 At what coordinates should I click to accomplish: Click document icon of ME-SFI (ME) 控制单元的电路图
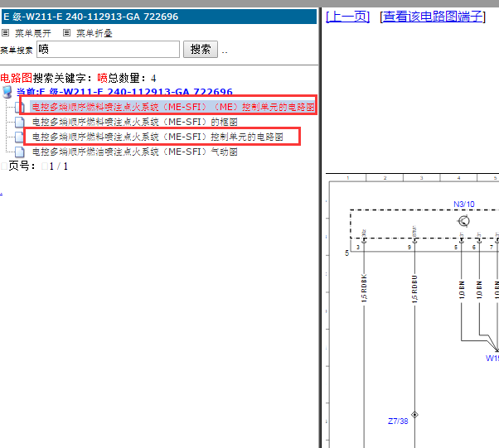(x=20, y=107)
